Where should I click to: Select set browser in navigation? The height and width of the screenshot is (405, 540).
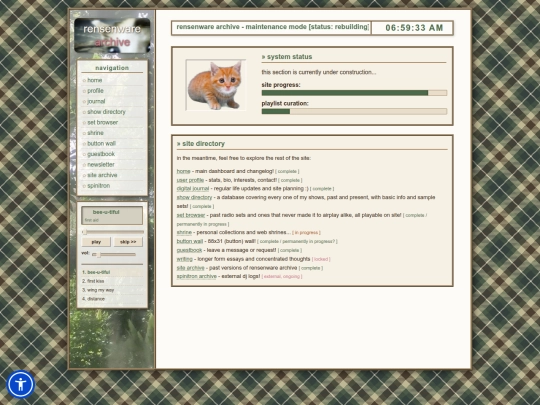pos(103,122)
